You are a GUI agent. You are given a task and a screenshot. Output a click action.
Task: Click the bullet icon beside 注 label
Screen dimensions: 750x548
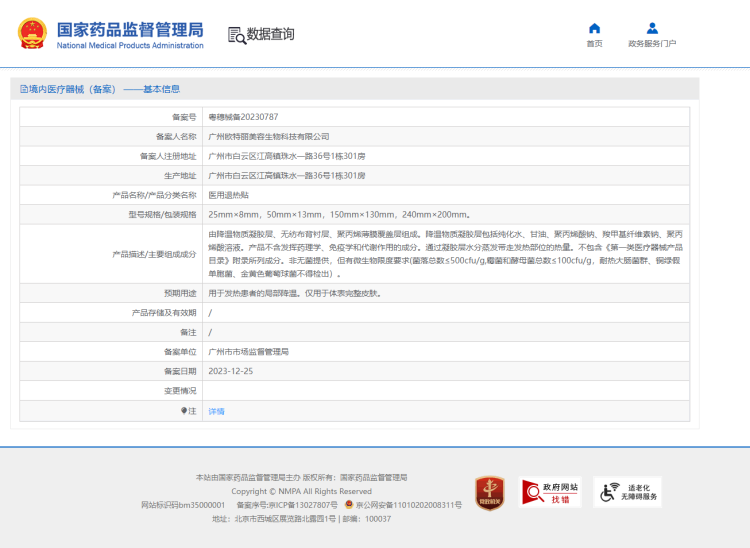coord(182,411)
